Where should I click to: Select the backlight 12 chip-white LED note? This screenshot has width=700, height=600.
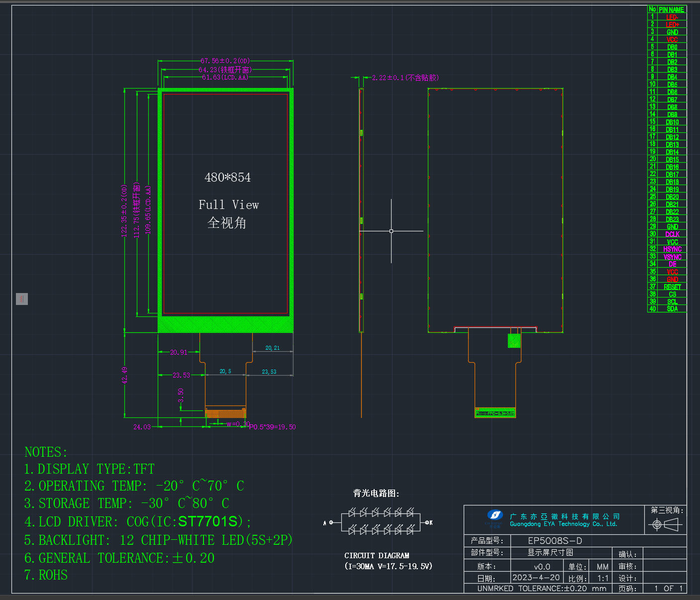point(158,540)
